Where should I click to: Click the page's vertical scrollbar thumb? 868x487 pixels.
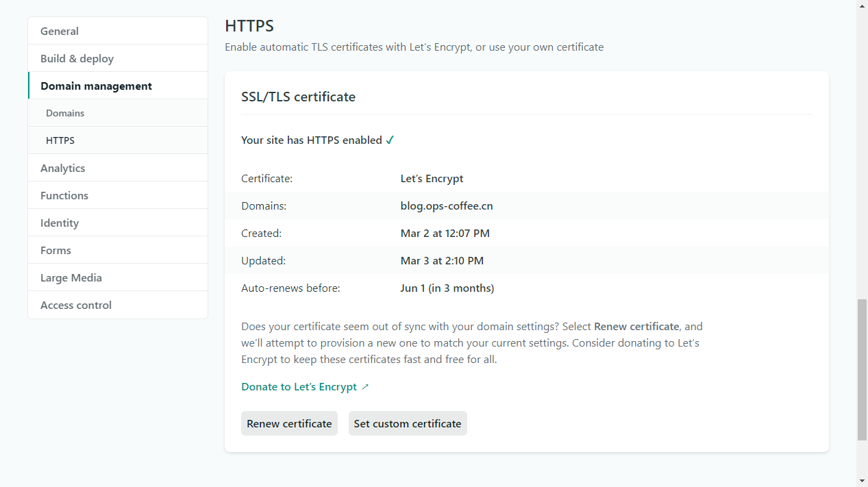[862, 370]
